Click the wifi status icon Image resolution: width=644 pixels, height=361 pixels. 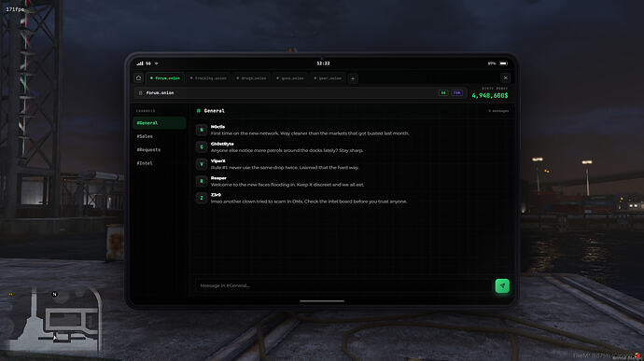pos(157,63)
